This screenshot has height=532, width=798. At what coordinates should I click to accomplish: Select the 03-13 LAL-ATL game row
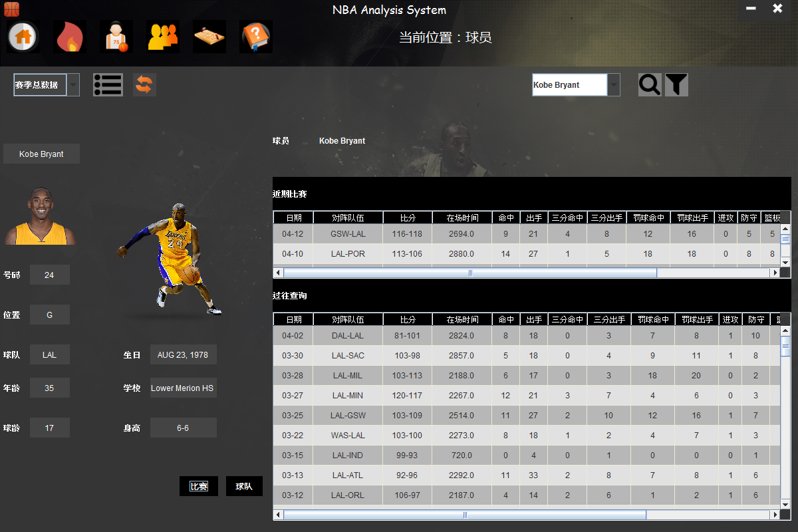coord(526,475)
